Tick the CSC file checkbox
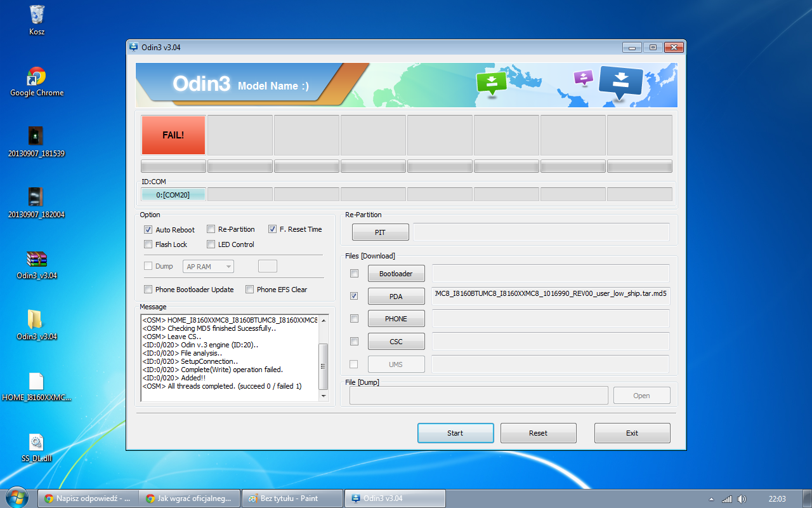Screen dimensions: 812x508 pos(354,341)
